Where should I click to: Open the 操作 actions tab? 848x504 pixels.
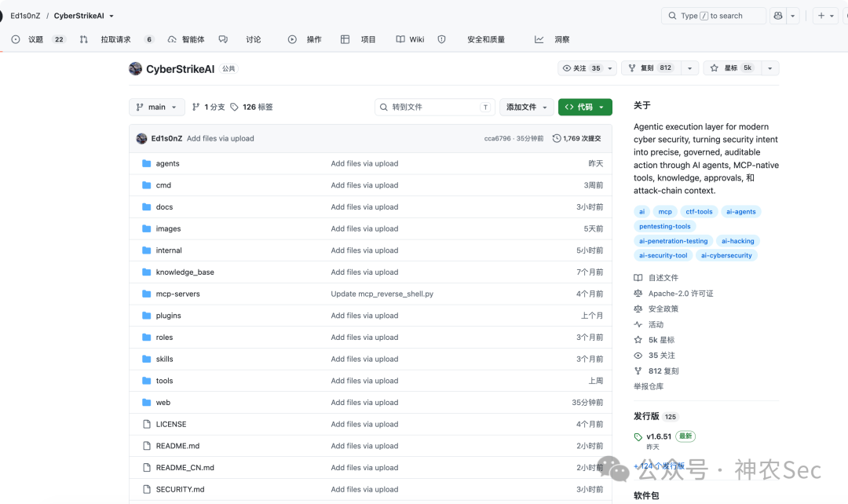[305, 39]
